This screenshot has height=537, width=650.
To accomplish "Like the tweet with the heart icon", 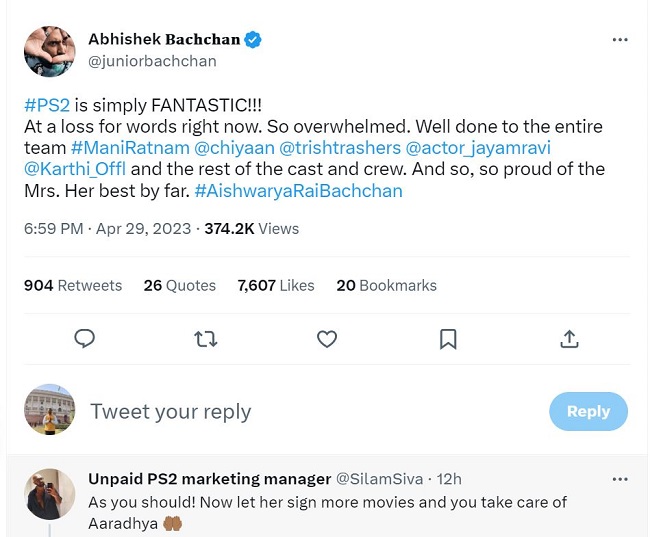I will coord(327,339).
